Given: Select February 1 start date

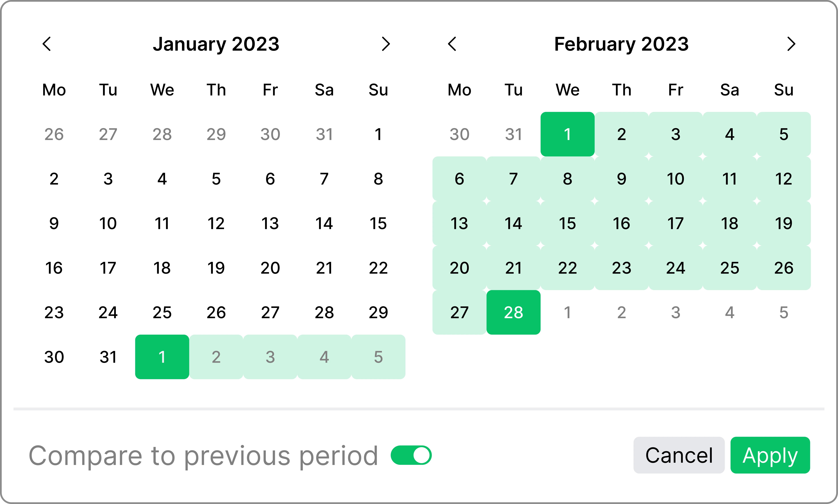Looking at the screenshot, I should tap(567, 134).
